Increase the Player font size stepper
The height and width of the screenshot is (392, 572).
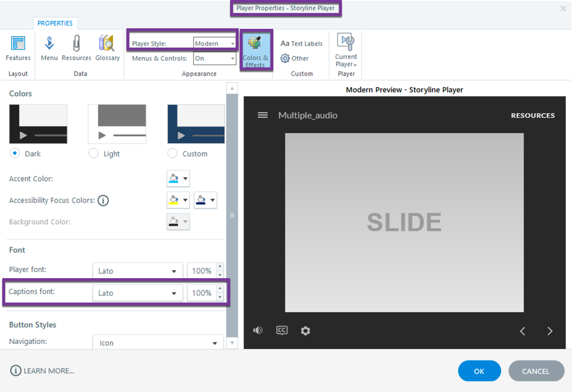tap(220, 267)
